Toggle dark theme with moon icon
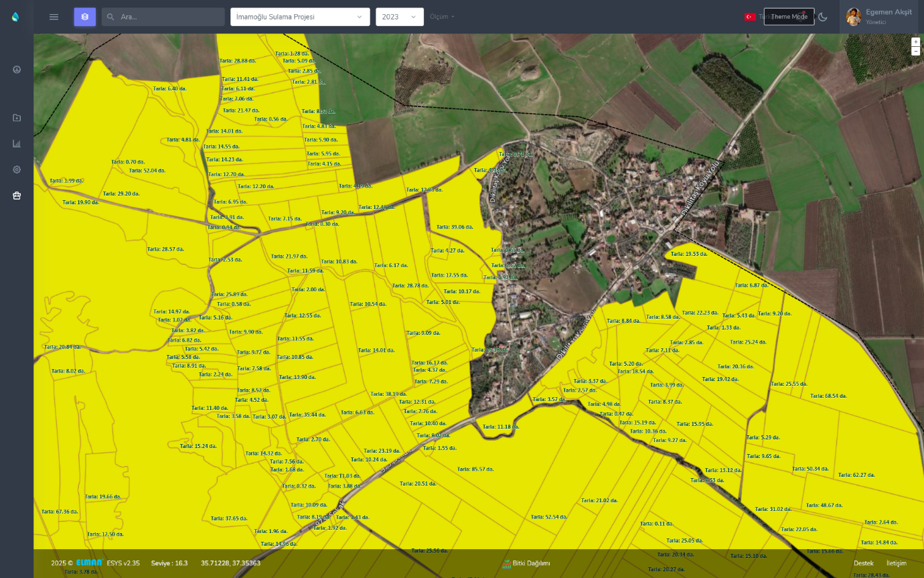 [823, 17]
